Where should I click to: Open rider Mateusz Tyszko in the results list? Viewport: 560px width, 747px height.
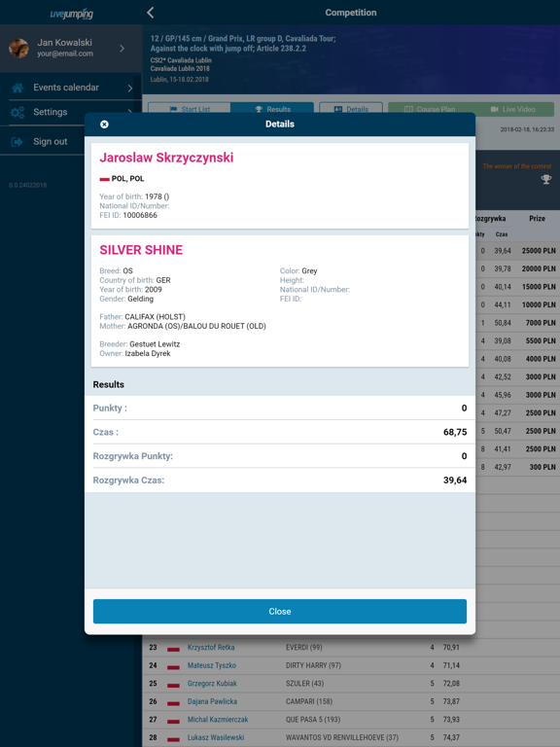pos(211,665)
